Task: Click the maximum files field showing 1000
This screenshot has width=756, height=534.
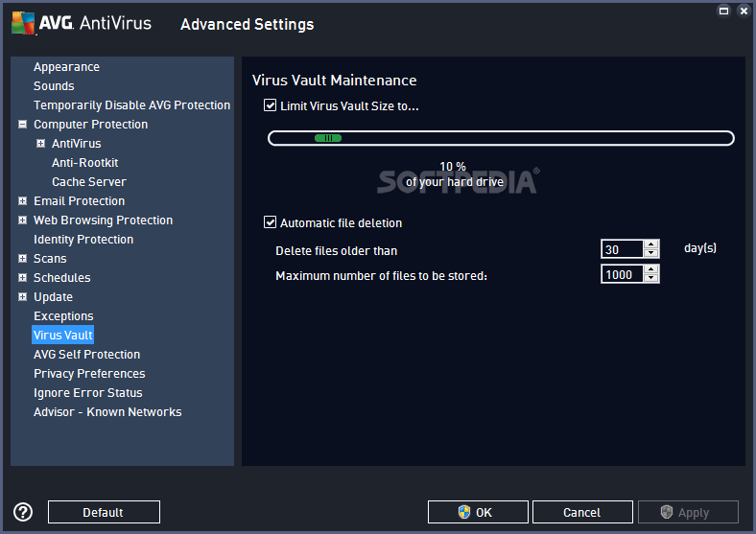Action: click(622, 274)
